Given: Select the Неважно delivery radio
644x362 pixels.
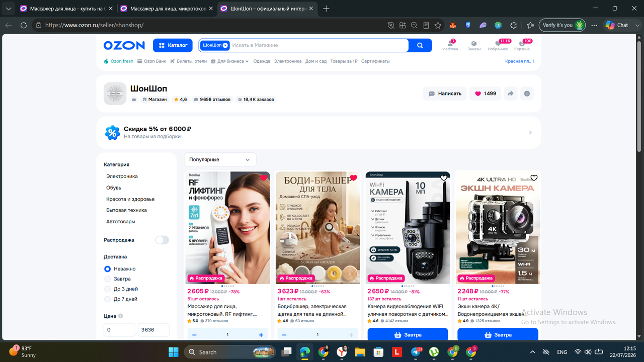Looking at the screenshot, I should (x=107, y=269).
